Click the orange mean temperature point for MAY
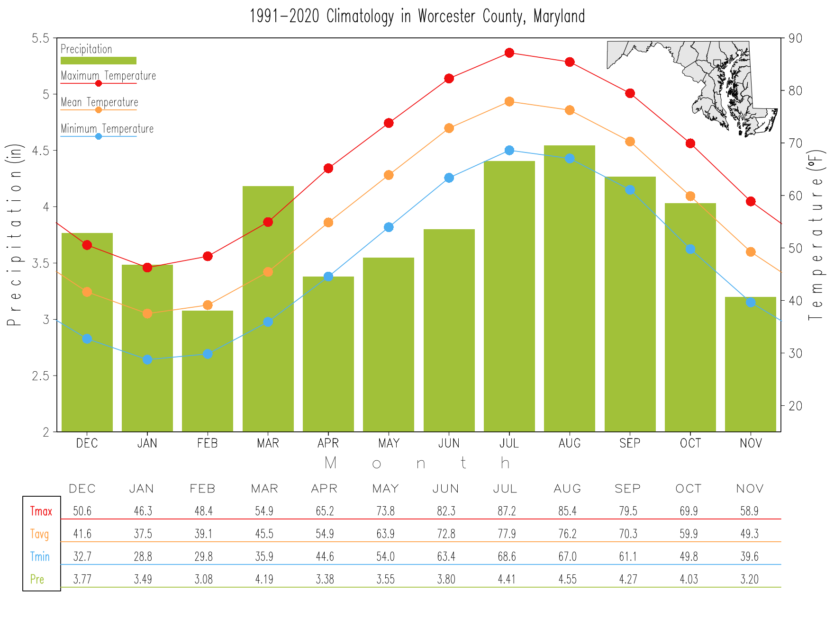The width and height of the screenshot is (834, 644). (389, 175)
